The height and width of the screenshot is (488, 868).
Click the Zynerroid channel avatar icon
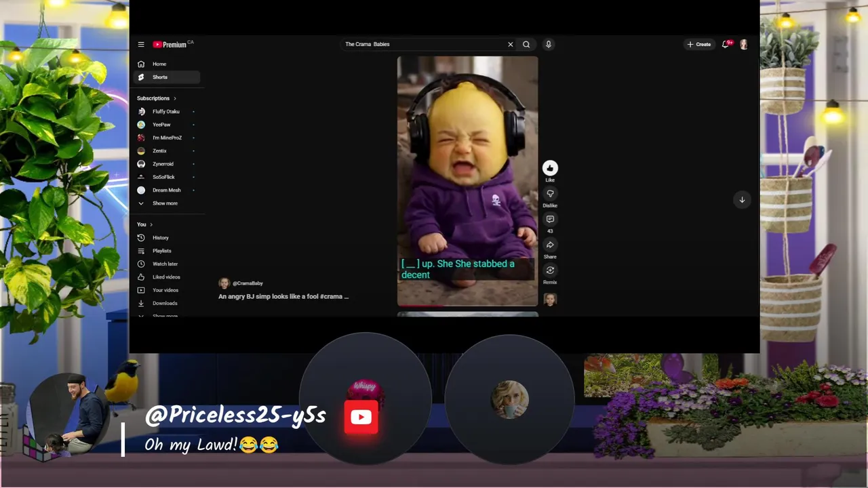click(141, 164)
